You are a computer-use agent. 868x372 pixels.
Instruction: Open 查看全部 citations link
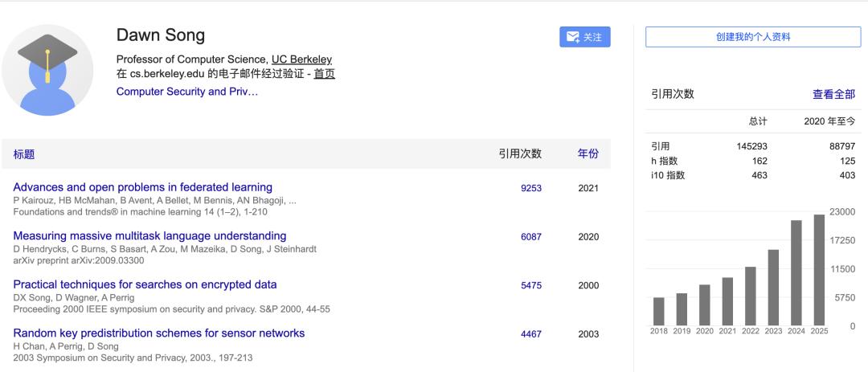click(833, 94)
